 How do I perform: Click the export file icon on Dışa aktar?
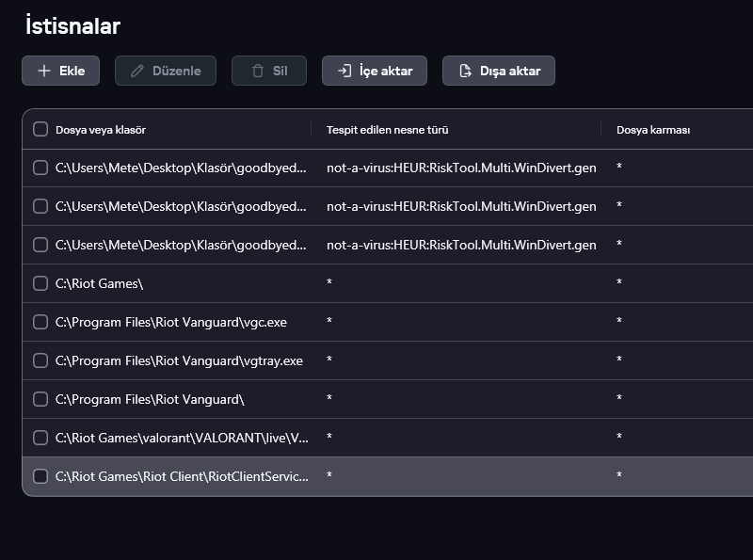click(464, 71)
